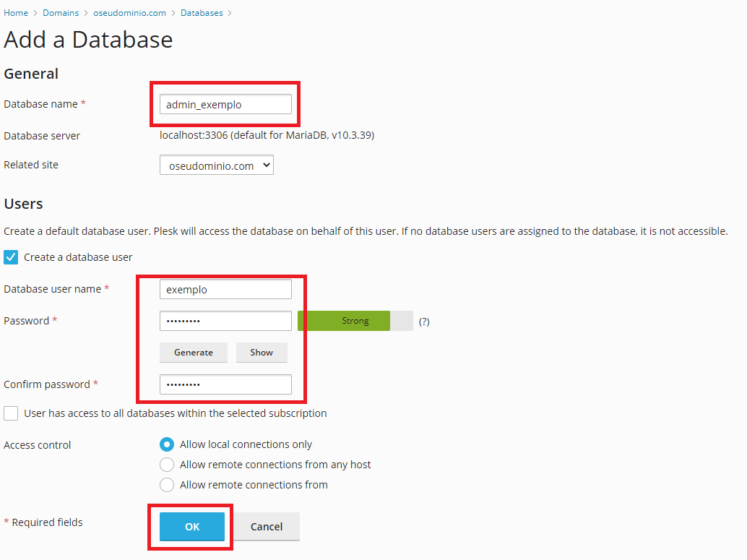This screenshot has height=560, width=747.
Task: Choose Allow remote connections from any host
Action: [x=167, y=465]
